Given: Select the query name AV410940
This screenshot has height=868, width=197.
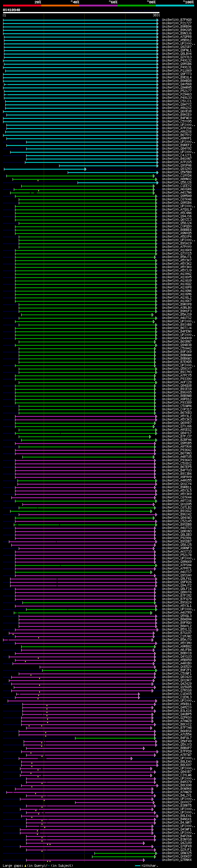Looking at the screenshot, I should 11,10.
